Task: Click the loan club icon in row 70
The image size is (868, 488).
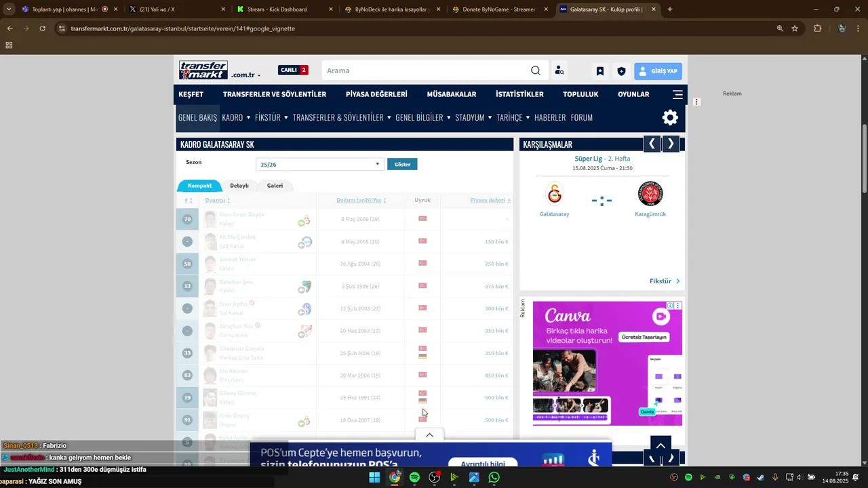Action: click(304, 220)
